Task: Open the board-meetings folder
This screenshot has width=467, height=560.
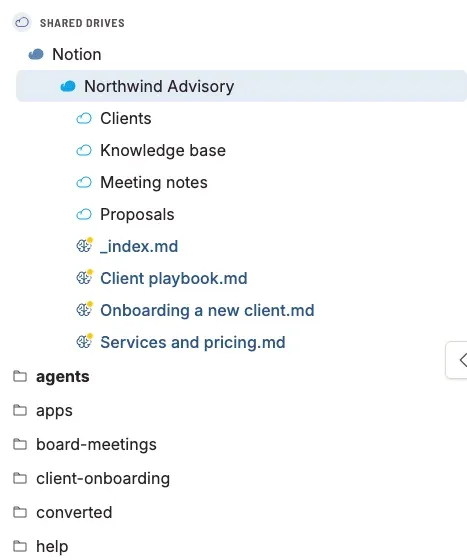Action: [x=96, y=445]
